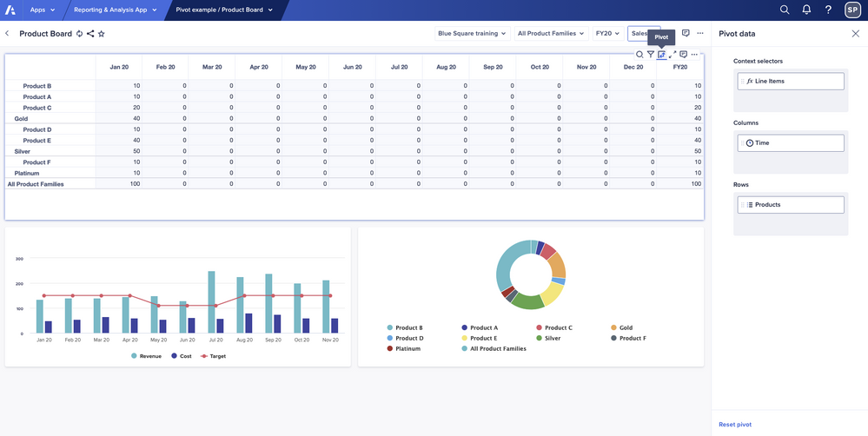Search within the grid using magnifier icon
The image size is (868, 436).
tap(639, 55)
